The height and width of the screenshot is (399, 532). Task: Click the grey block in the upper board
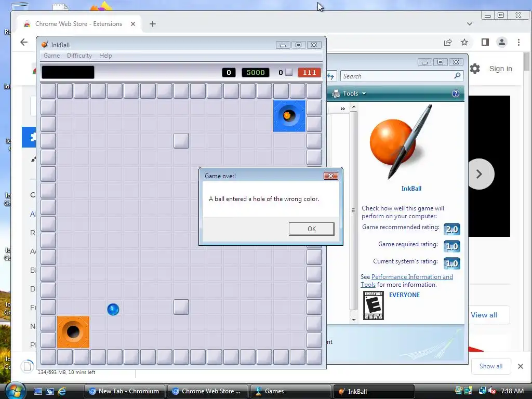click(x=181, y=140)
